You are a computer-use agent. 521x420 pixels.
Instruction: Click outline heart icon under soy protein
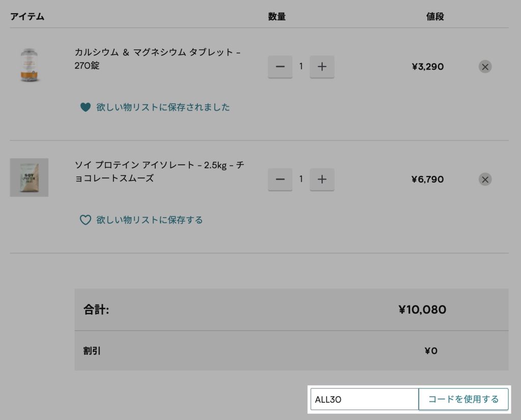[x=85, y=220]
